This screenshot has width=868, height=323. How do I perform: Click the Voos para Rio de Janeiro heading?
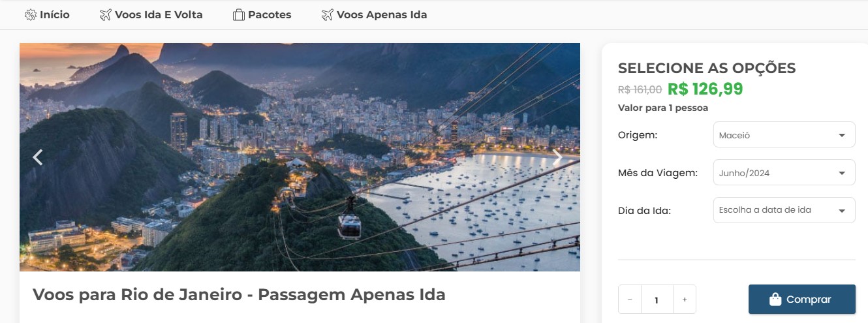pos(239,294)
